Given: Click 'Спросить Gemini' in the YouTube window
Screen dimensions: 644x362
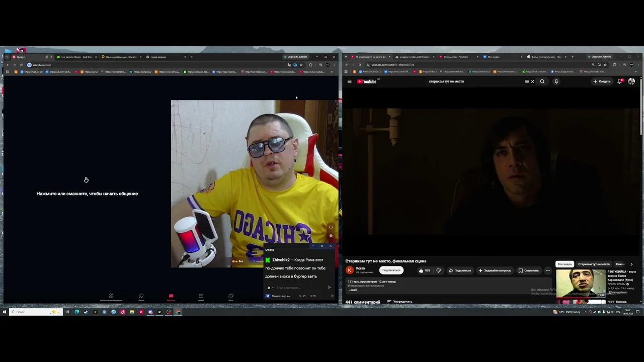Looking at the screenshot, I should coord(599,57).
